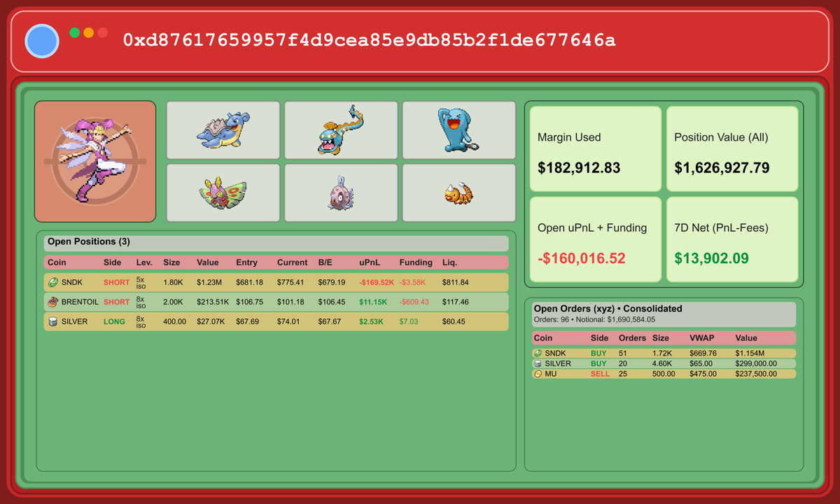Click SHORT label in SNDK row
840x504 pixels.
point(116,282)
